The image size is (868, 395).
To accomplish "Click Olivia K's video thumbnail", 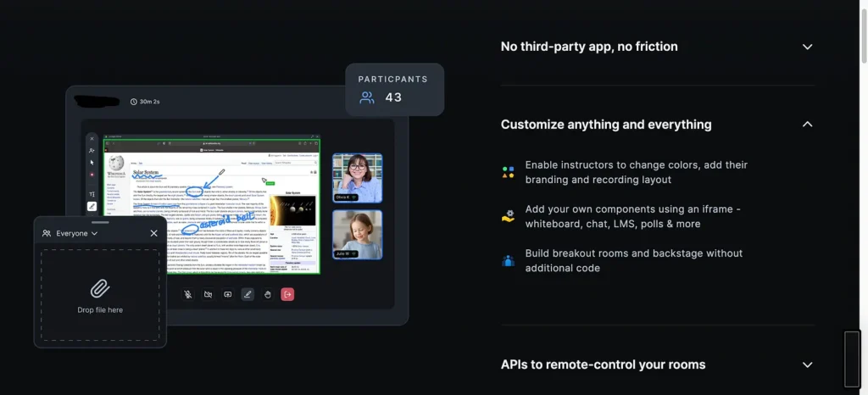I will click(x=357, y=178).
